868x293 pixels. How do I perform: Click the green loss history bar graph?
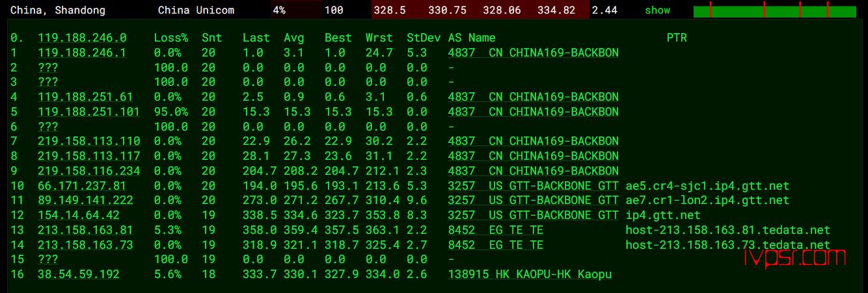point(775,11)
